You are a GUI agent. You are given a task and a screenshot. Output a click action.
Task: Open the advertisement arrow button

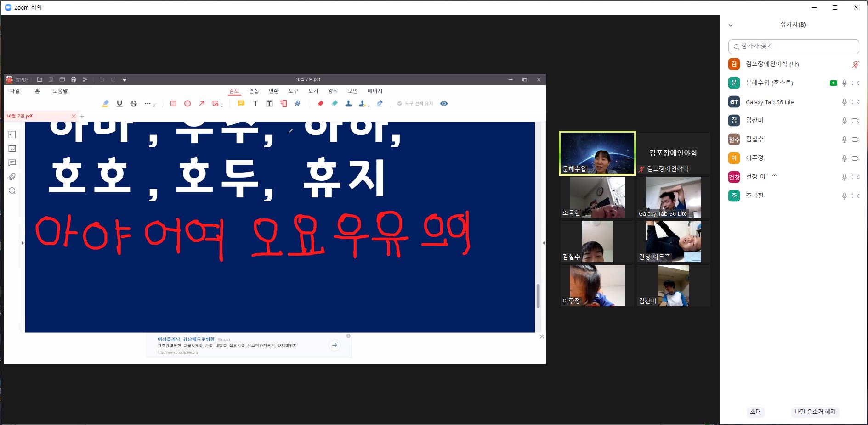point(335,345)
